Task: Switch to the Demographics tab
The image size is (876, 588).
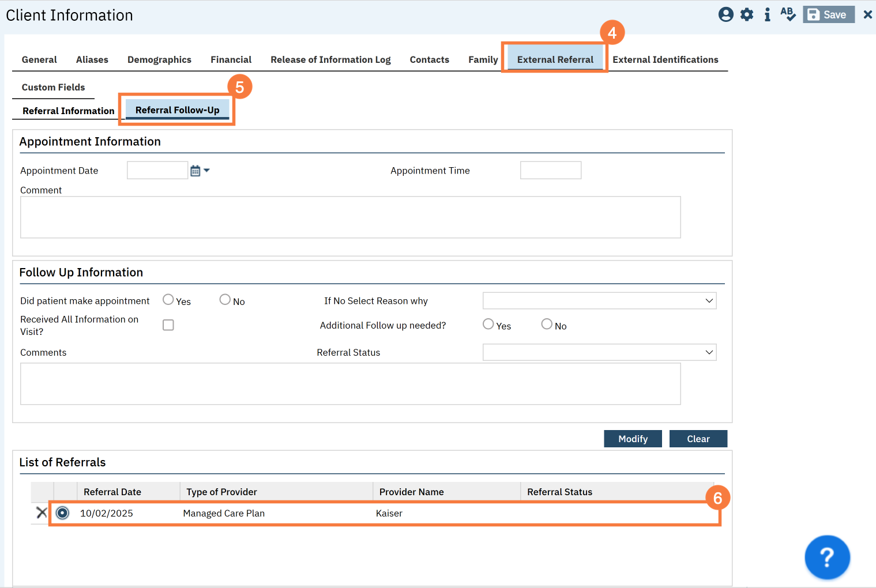Action: coord(159,59)
